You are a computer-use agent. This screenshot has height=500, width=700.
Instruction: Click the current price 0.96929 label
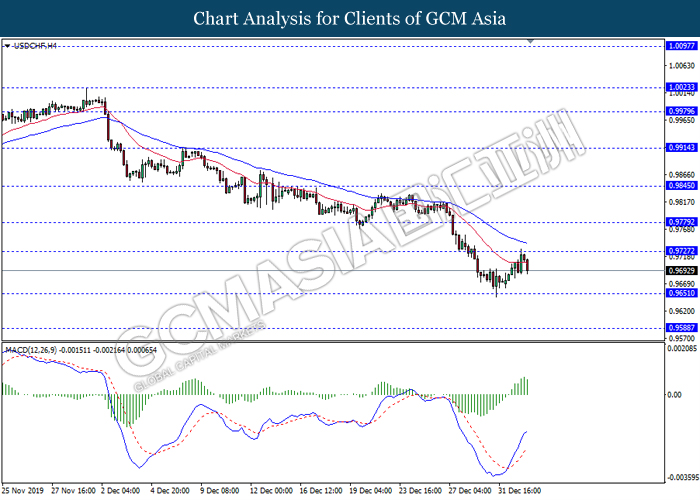(x=681, y=271)
